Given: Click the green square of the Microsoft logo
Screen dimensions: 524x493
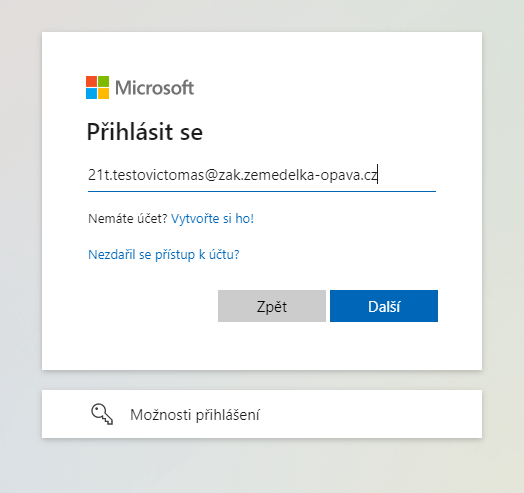Looking at the screenshot, I should coord(103,82).
